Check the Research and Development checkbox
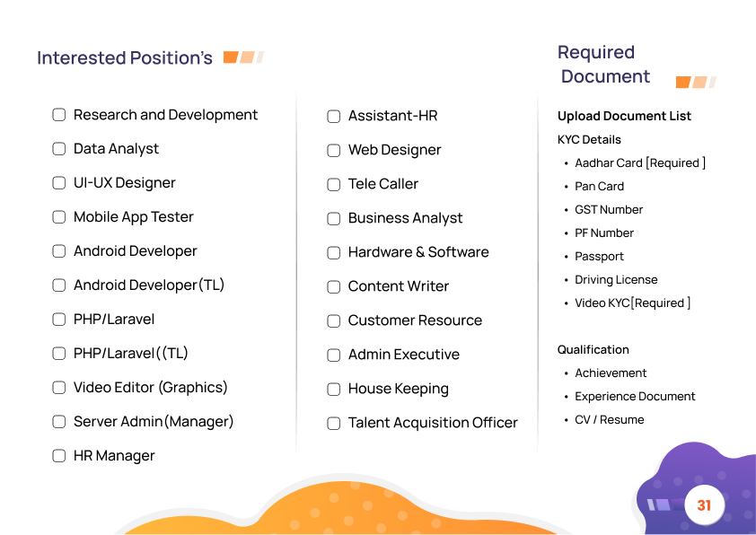This screenshot has height=535, width=756. [59, 115]
